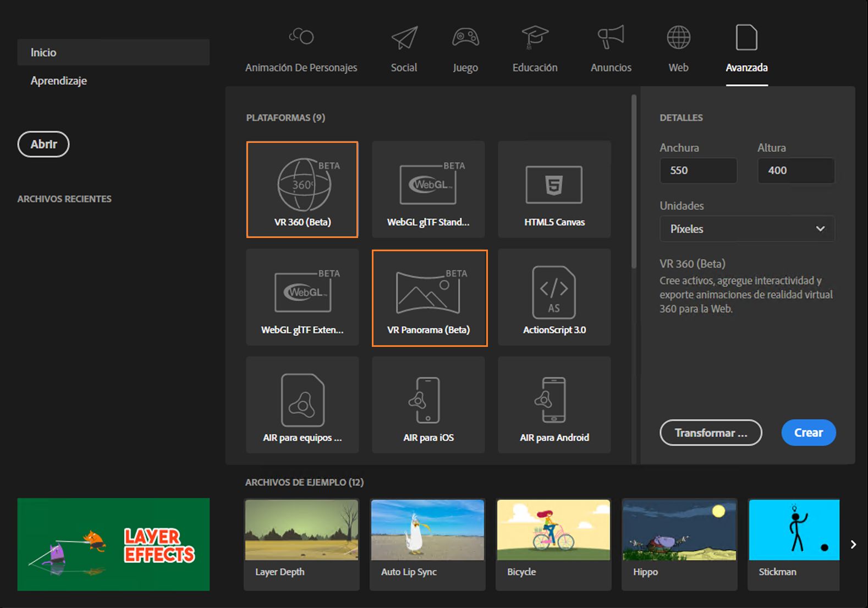
Task: Select the Avanzada tab label
Action: click(746, 68)
